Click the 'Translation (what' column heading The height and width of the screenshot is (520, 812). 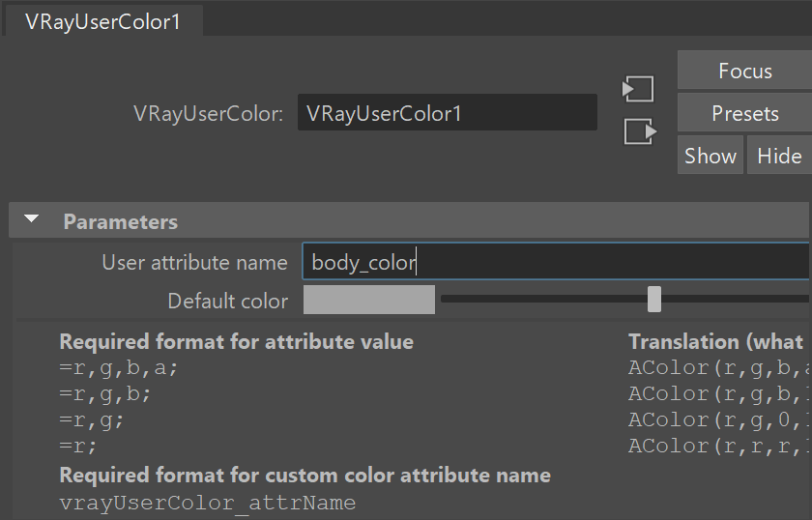tap(715, 342)
